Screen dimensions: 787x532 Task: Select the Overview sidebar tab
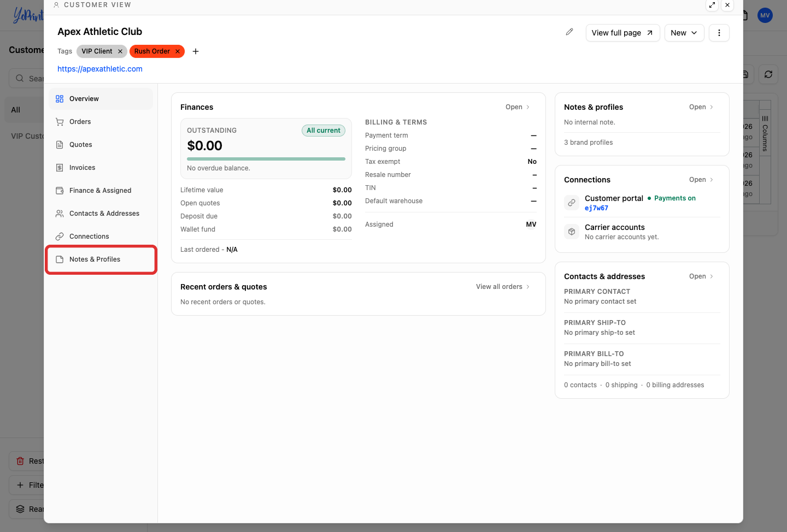[101, 99]
